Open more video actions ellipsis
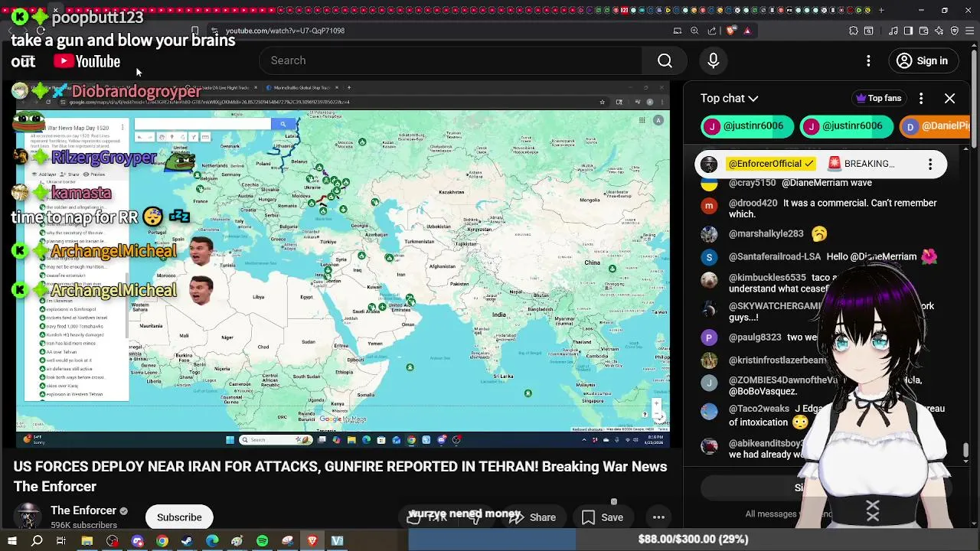Viewport: 980px width, 551px height. [x=658, y=517]
